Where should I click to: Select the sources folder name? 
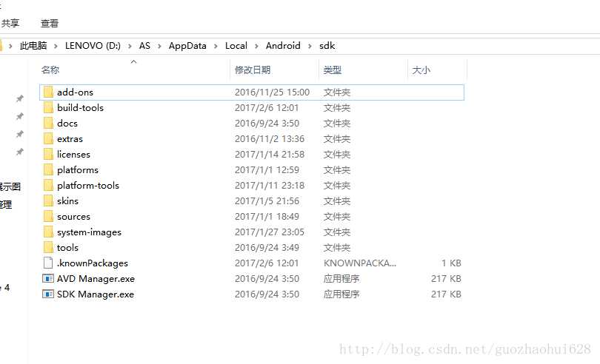click(x=73, y=217)
